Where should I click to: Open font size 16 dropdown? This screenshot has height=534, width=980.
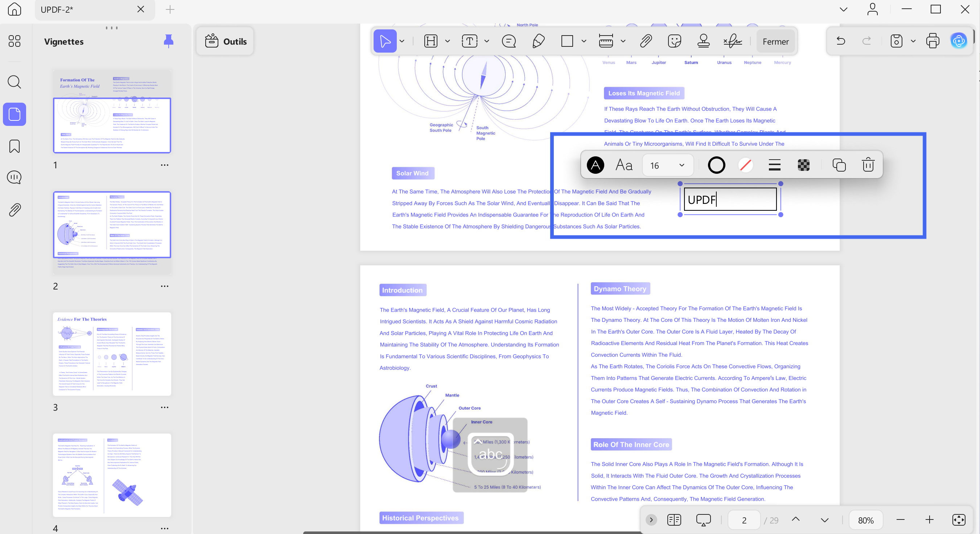(668, 165)
